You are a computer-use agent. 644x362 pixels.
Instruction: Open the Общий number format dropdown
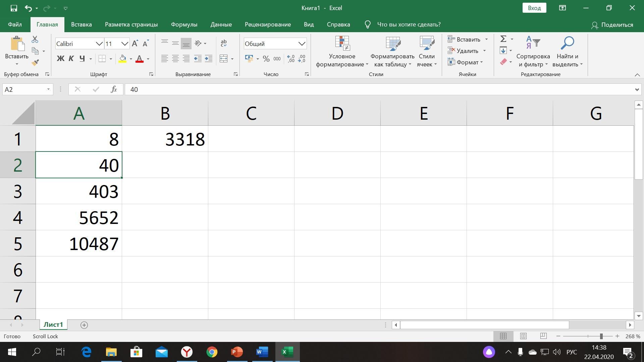(x=302, y=44)
